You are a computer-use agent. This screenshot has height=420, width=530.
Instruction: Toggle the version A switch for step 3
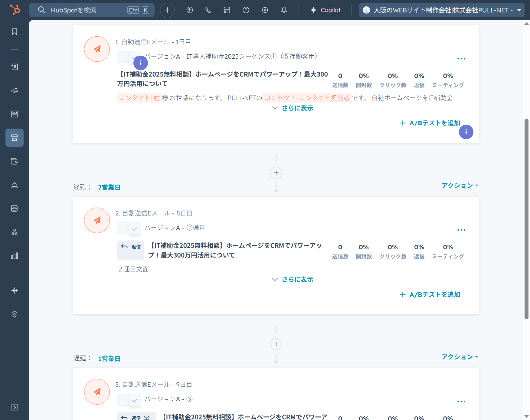click(129, 399)
